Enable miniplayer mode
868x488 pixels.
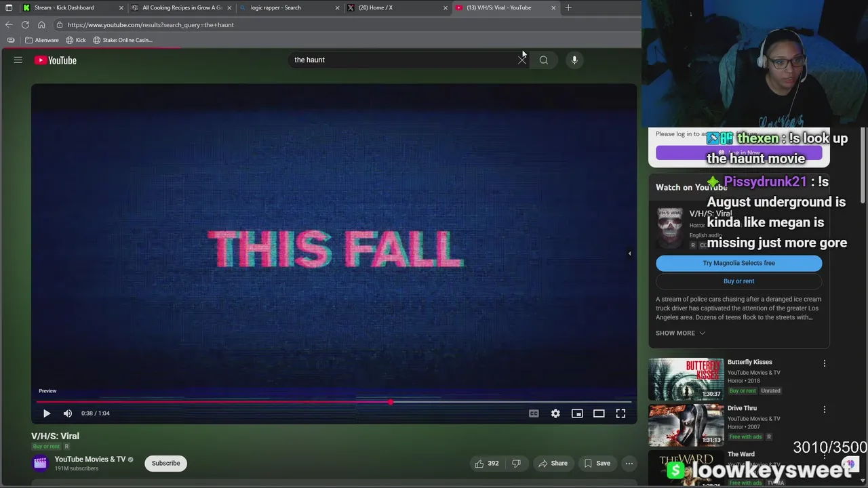577,413
